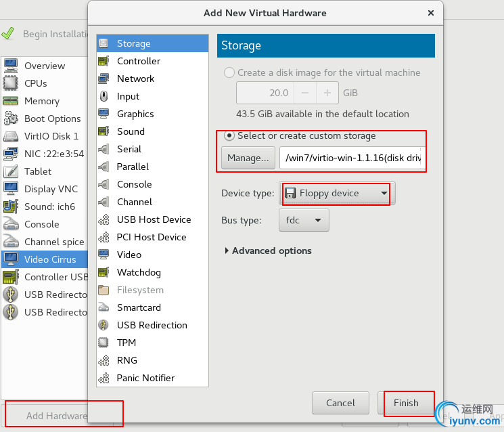504x432 pixels.
Task: Select the Memory module icon in sidebar
Action: [x=11, y=101]
